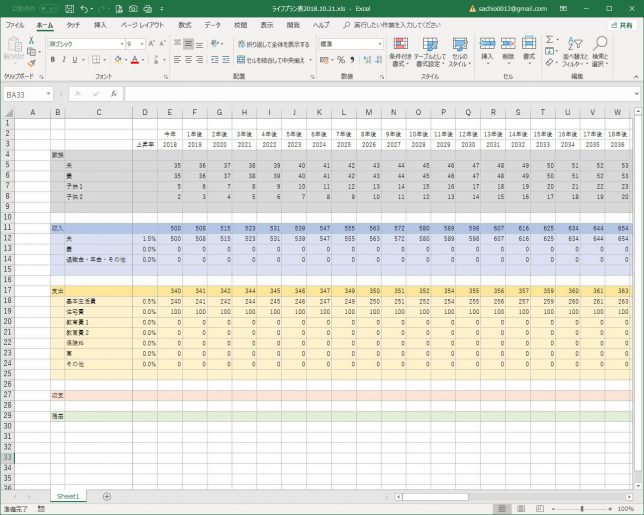Click Merge and Center (セルを結合して中央揃え)
Viewport: 644px width, 515px height.
(275, 60)
